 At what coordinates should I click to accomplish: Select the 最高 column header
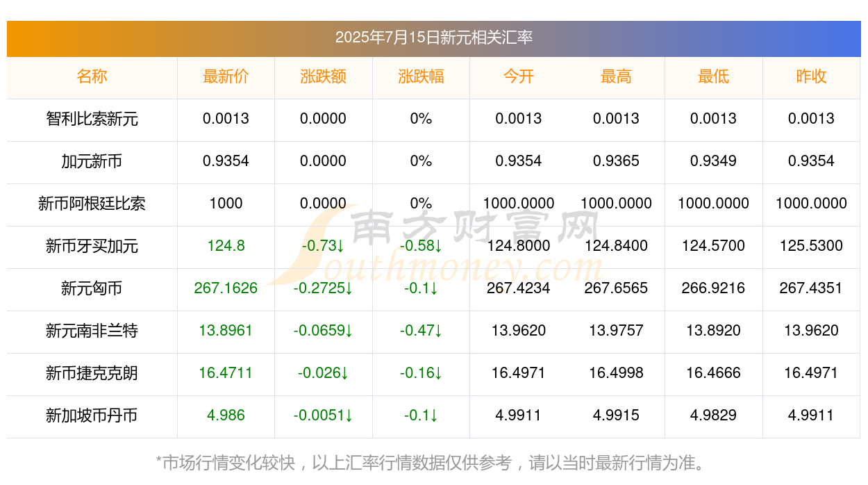(x=616, y=76)
